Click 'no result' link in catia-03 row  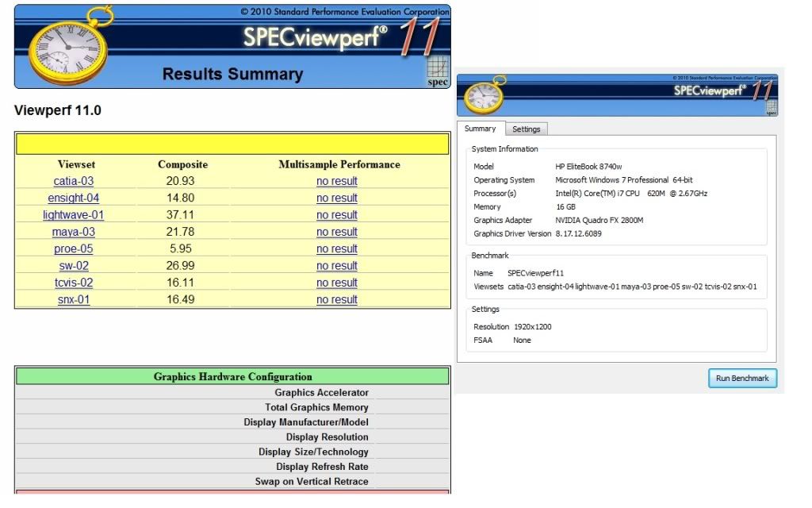click(337, 181)
